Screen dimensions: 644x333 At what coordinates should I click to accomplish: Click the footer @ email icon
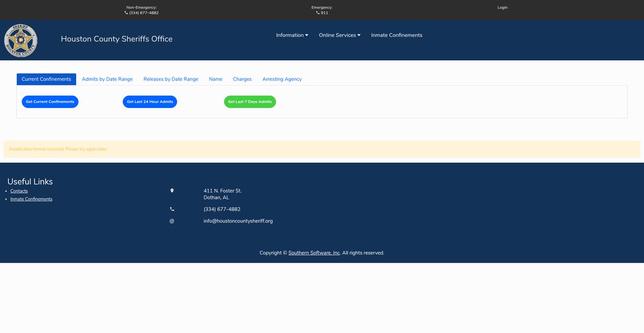[172, 221]
